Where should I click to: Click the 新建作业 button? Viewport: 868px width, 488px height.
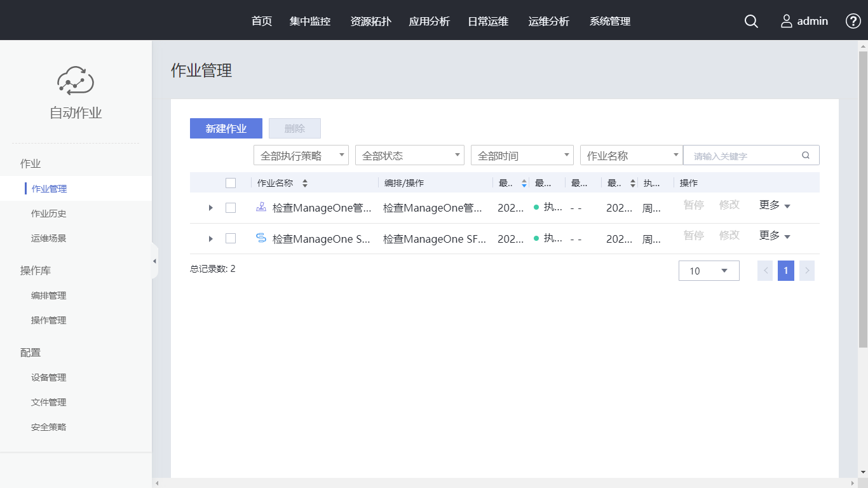226,128
